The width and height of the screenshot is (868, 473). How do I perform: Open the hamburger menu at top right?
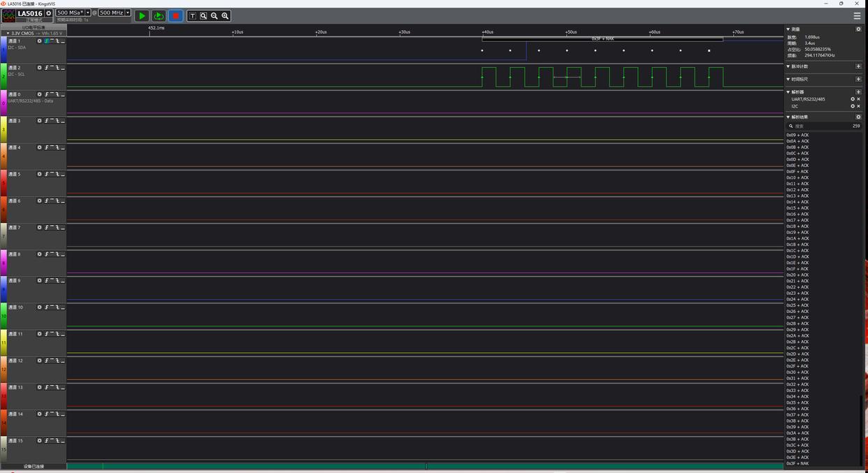[x=857, y=15]
